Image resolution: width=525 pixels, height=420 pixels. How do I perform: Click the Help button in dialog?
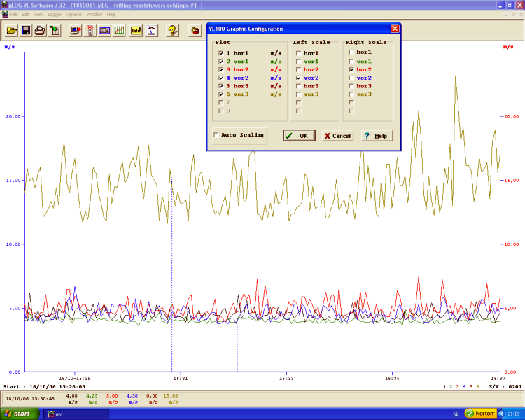377,136
